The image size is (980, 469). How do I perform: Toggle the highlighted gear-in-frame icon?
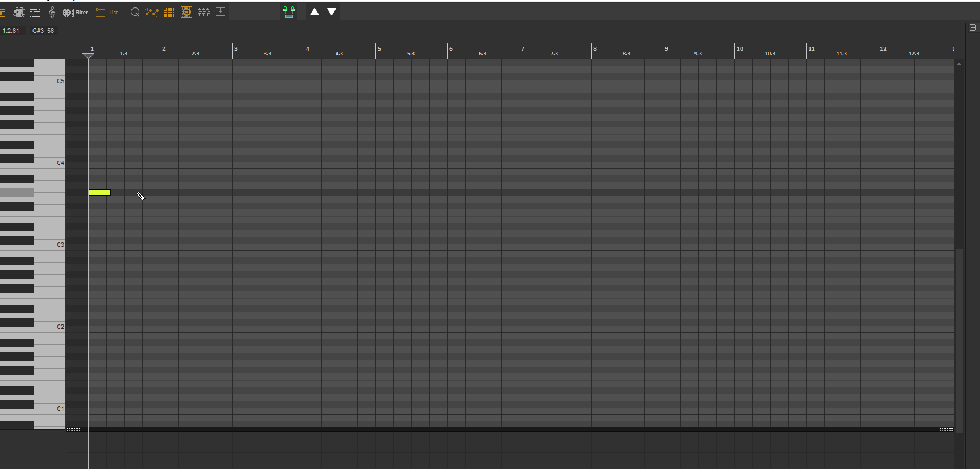coord(187,12)
